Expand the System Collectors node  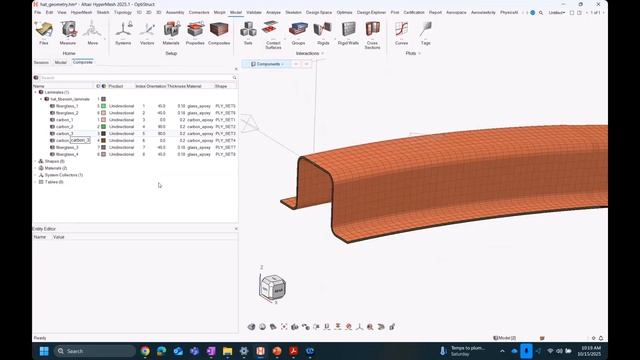[36, 175]
